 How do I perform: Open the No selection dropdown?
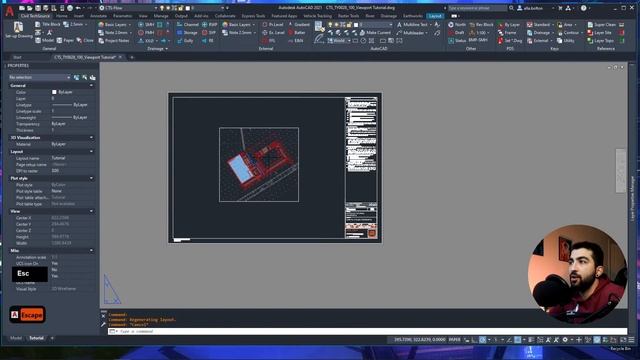(39, 77)
